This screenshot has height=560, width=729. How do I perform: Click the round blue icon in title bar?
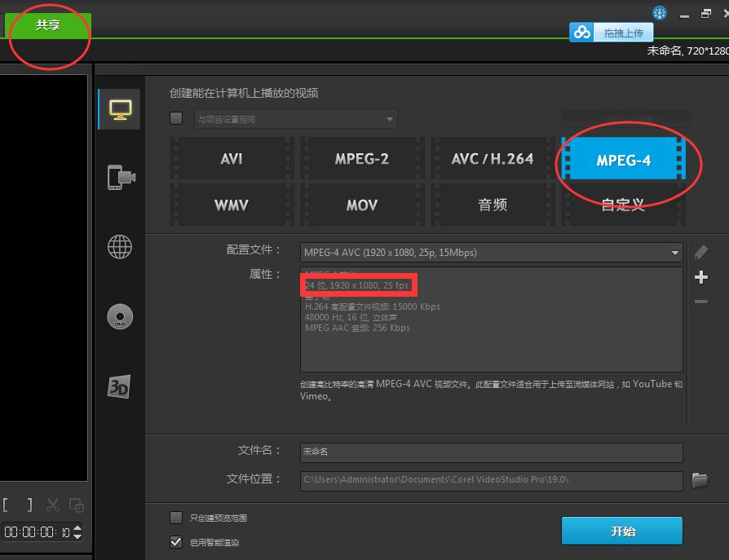pyautogui.click(x=659, y=13)
